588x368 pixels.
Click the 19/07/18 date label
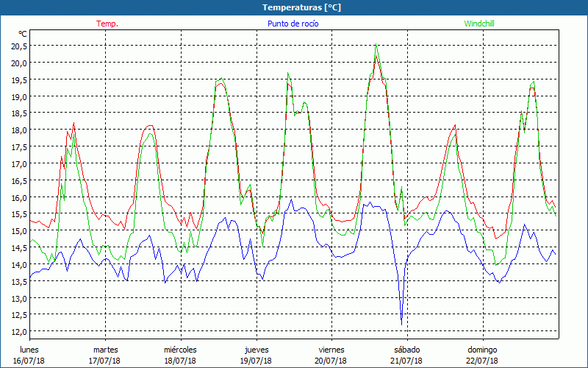(256, 361)
